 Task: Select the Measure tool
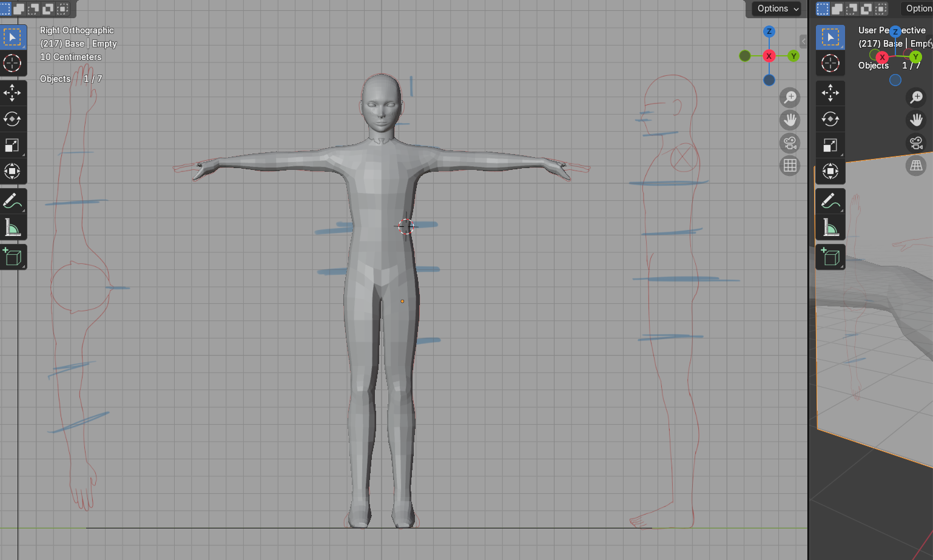13,227
